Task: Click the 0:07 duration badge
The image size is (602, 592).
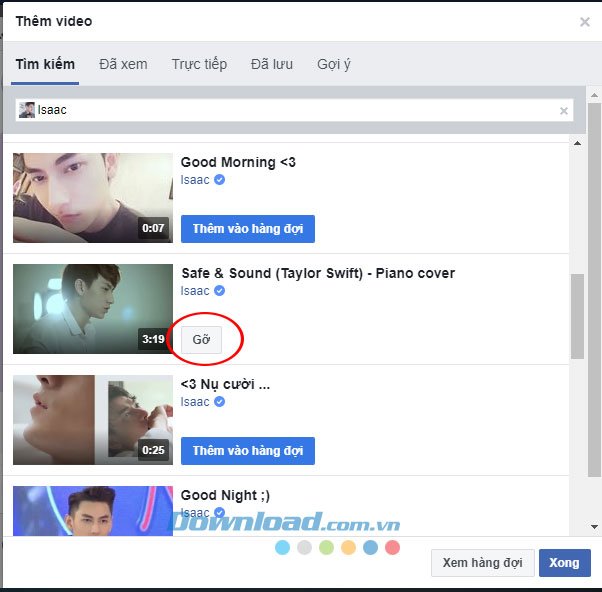Action: 153,228
